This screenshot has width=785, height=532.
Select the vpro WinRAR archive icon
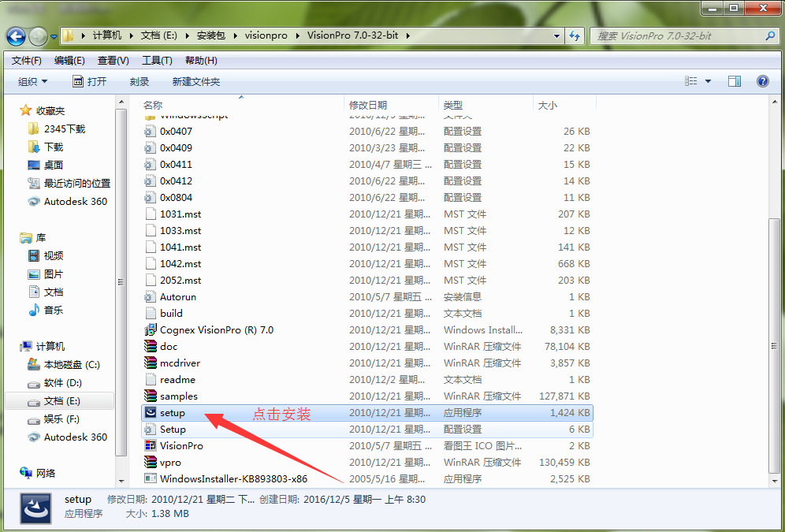click(151, 462)
